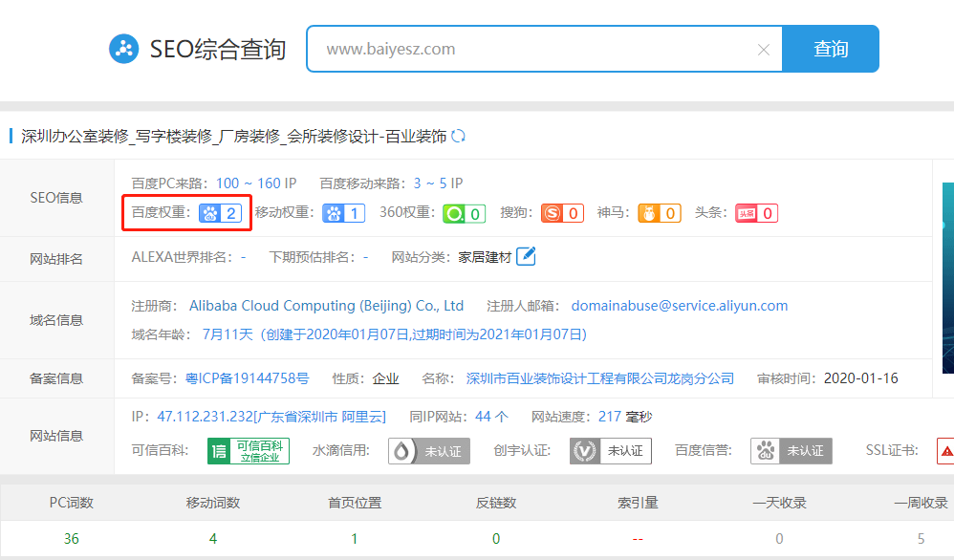Click the 创宇认证 未认证 badge
Viewport: 954px width, 560px height.
pyautogui.click(x=610, y=451)
